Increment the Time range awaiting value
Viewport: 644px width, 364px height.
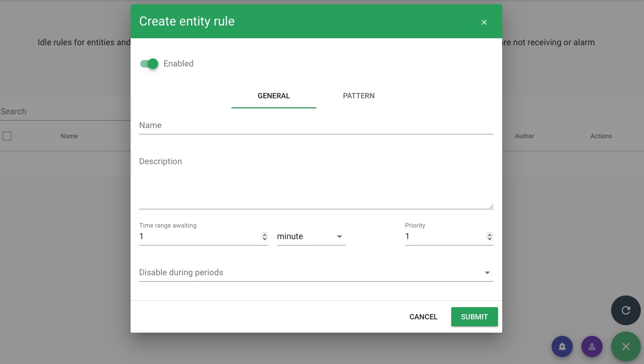click(264, 234)
